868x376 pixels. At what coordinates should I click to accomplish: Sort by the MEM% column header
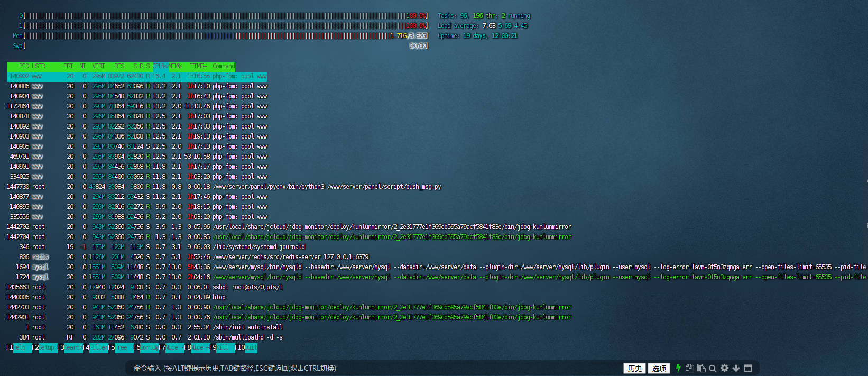(175, 66)
